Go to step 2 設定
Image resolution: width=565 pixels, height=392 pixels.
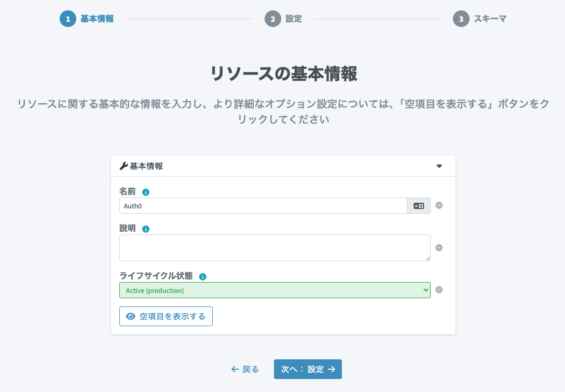click(284, 19)
